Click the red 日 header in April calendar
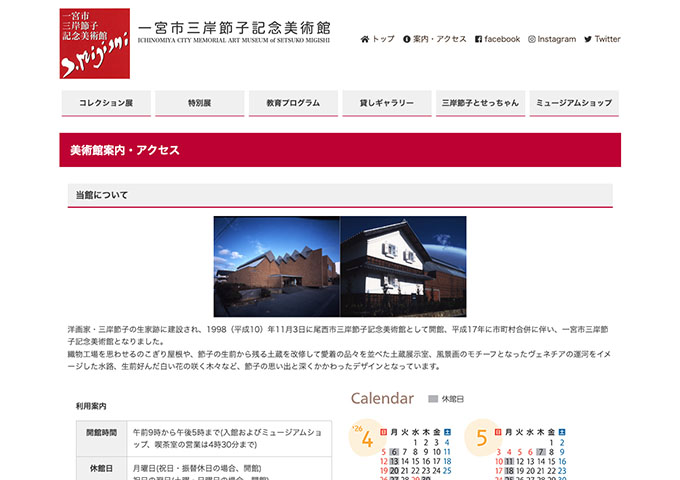 [x=383, y=432]
